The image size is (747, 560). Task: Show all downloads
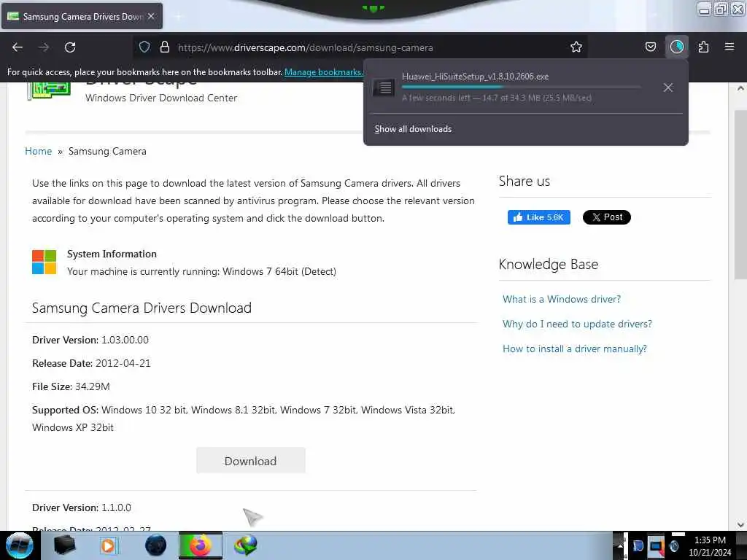point(413,129)
